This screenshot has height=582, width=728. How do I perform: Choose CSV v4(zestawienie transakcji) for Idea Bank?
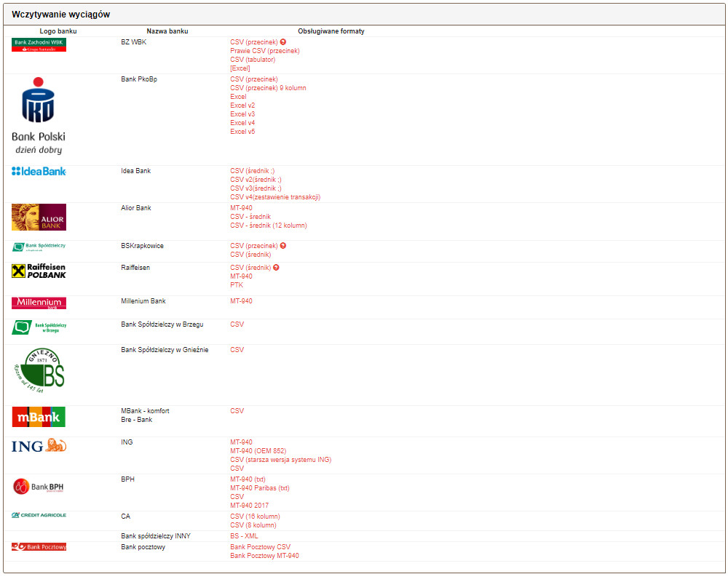(275, 197)
